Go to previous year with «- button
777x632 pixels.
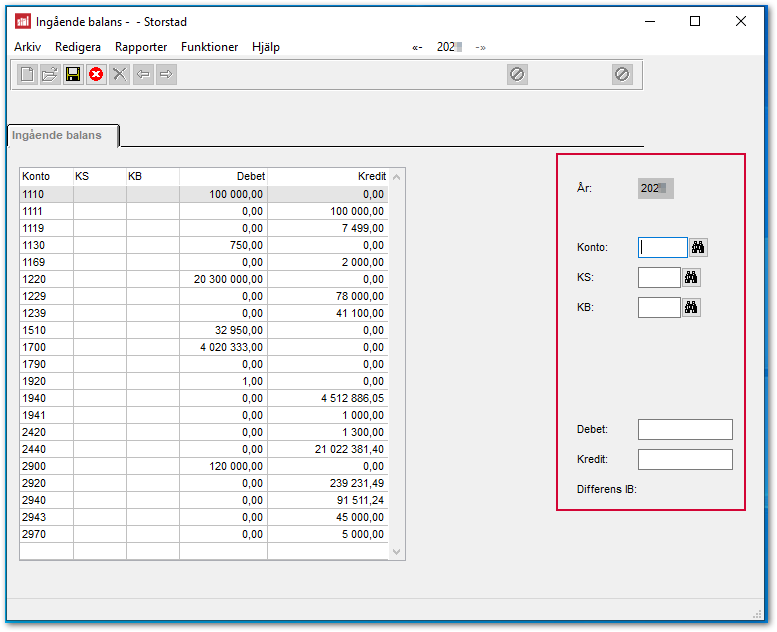(x=417, y=47)
